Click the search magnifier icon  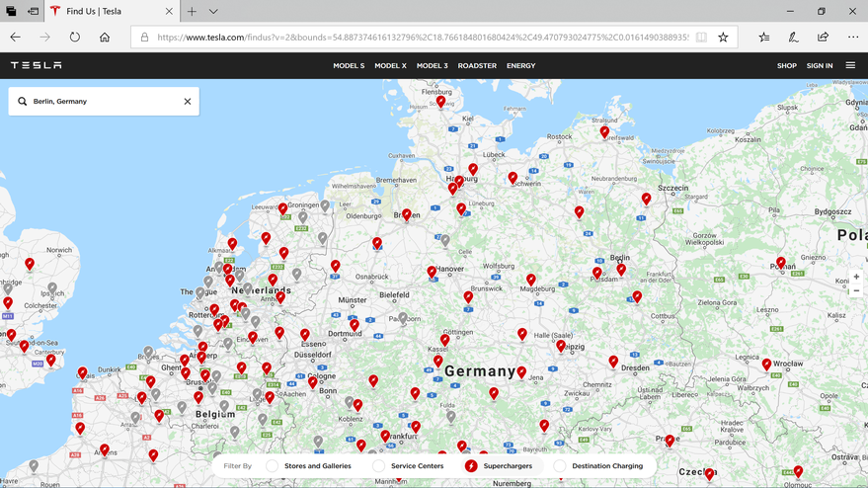pos(22,102)
